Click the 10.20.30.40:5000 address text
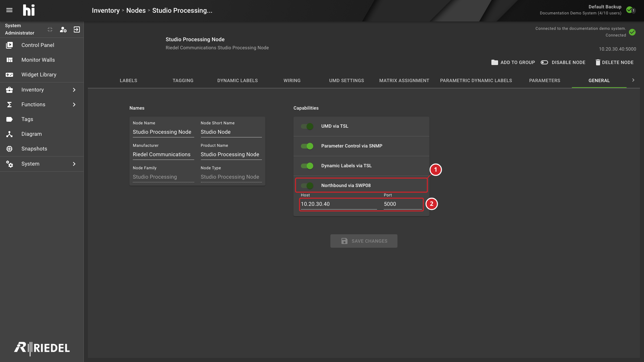Viewport: 644px width, 362px height. coord(618,49)
